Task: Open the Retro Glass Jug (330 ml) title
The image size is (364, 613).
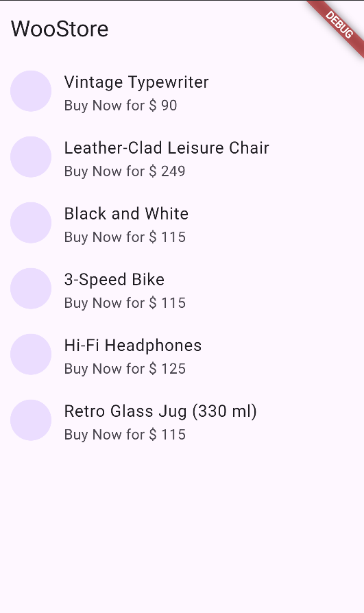Action: pyautogui.click(x=160, y=411)
